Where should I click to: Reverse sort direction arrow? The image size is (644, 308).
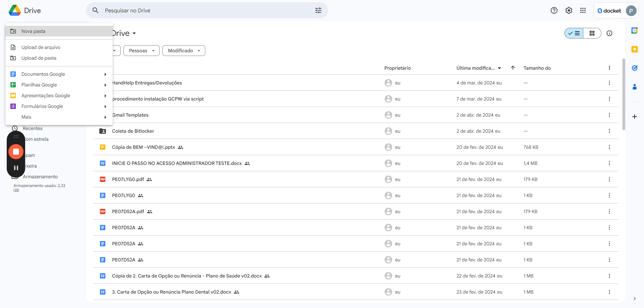(513, 68)
